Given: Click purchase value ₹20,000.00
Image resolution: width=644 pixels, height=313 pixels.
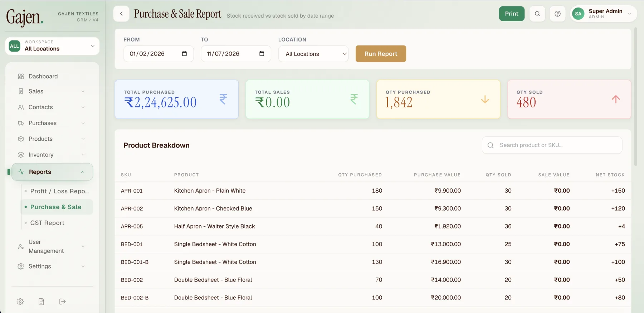Looking at the screenshot, I should point(446,298).
